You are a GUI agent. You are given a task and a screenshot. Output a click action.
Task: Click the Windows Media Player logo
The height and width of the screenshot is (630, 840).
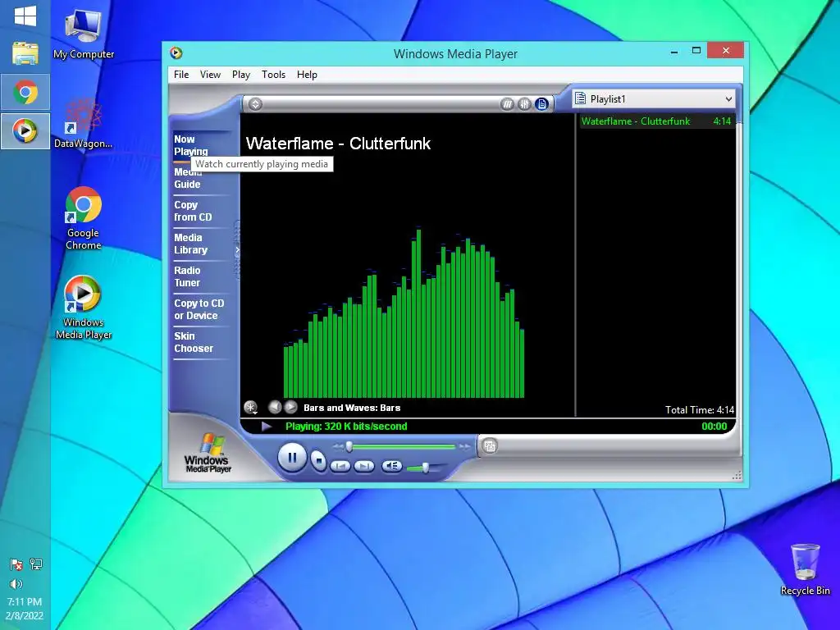(208, 453)
